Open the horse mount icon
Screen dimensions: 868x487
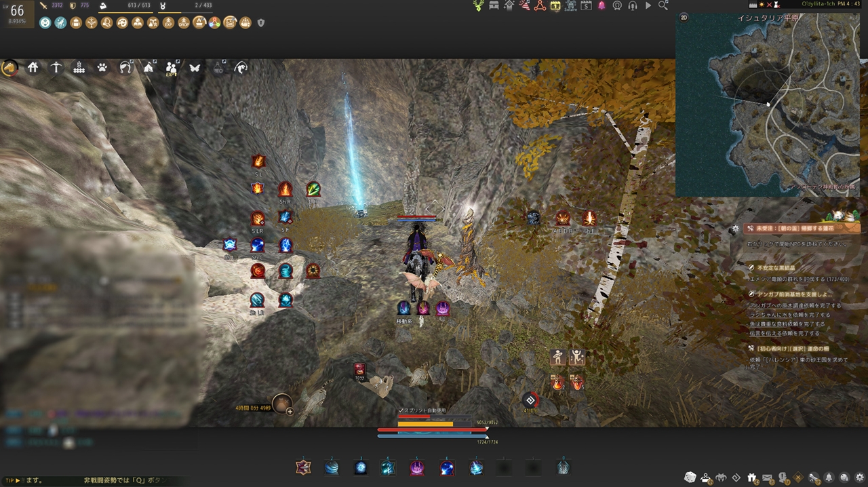click(10, 67)
